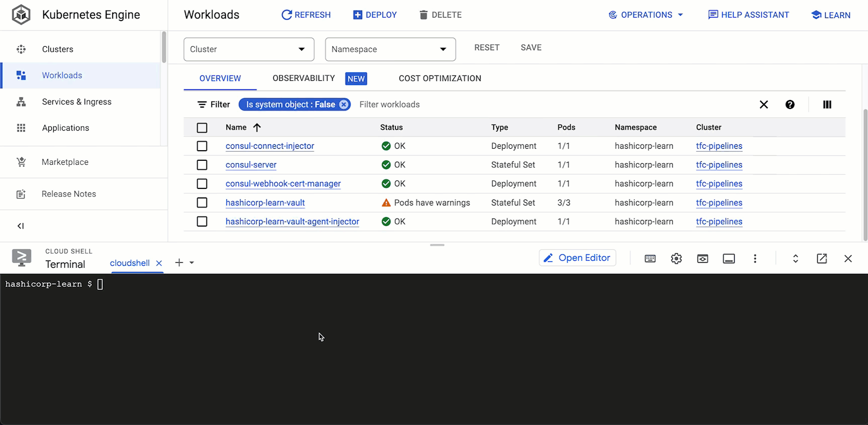Check the consul-server row checkbox

202,165
